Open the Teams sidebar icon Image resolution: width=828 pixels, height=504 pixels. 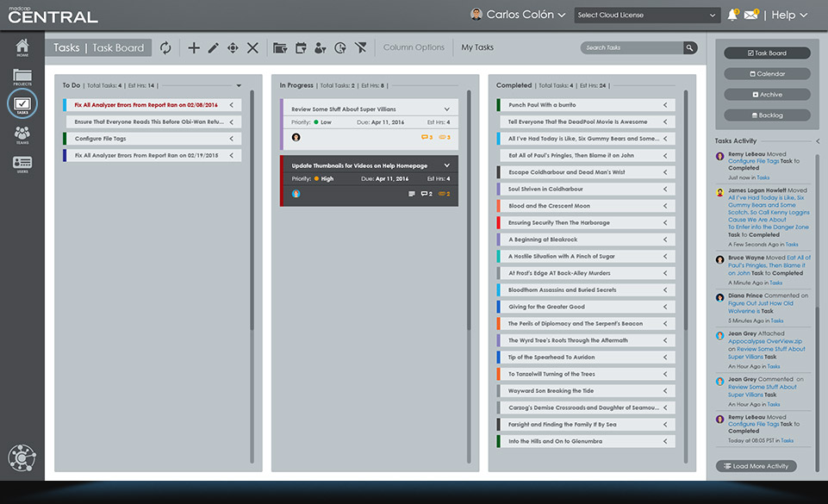coord(22,134)
